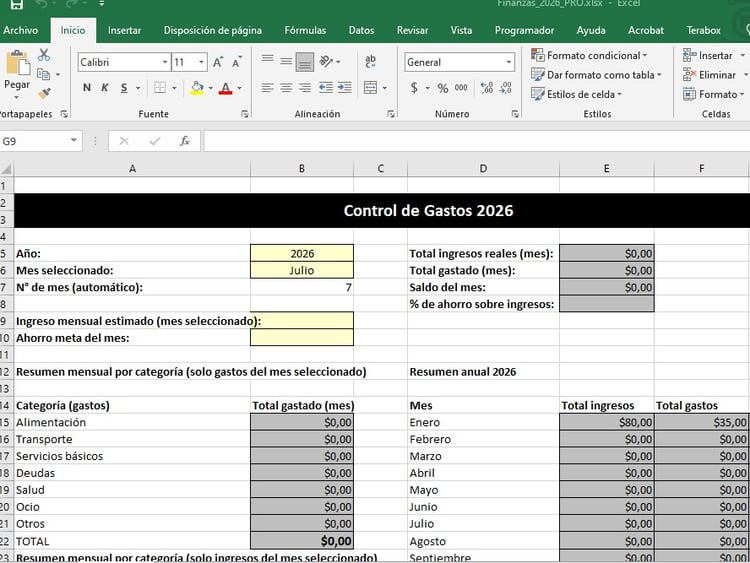Toggle center horizontal alignment

click(x=286, y=88)
